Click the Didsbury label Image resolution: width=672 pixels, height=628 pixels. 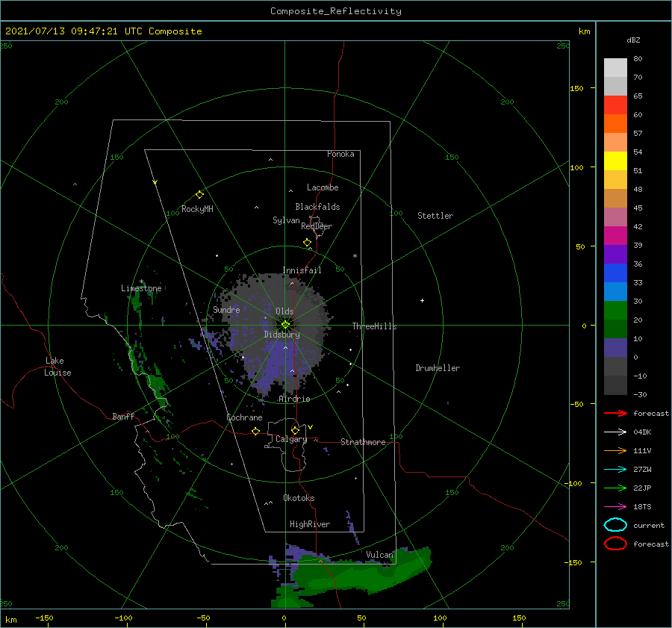[x=281, y=335]
